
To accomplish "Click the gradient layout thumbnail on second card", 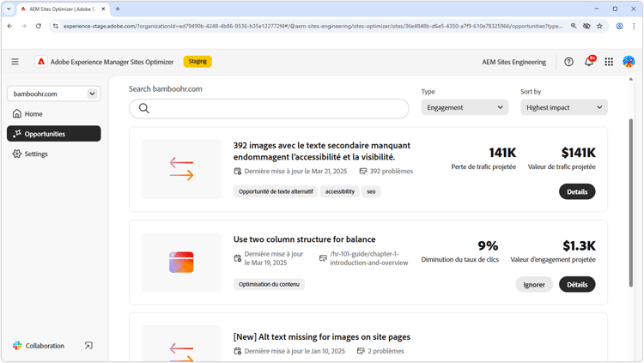I will 181,262.
